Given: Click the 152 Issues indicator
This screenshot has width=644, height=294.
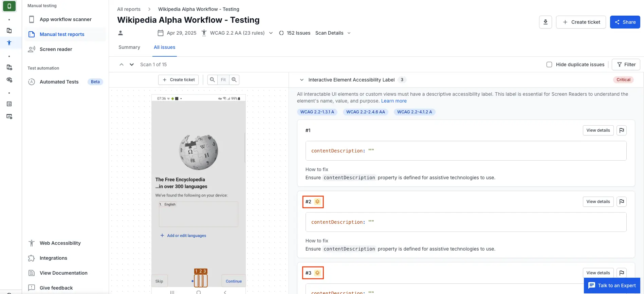Looking at the screenshot, I should 294,33.
